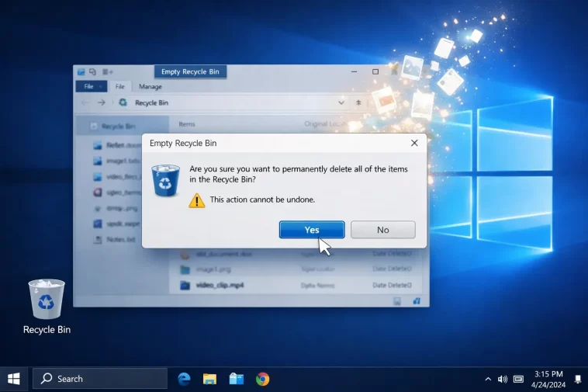Click the Items column header

pos(187,123)
